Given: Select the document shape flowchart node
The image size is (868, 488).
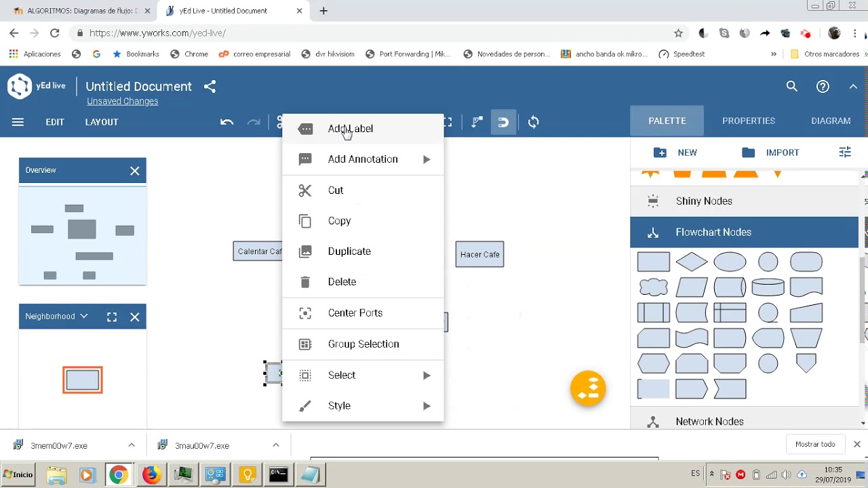Looking at the screenshot, I should [806, 287].
